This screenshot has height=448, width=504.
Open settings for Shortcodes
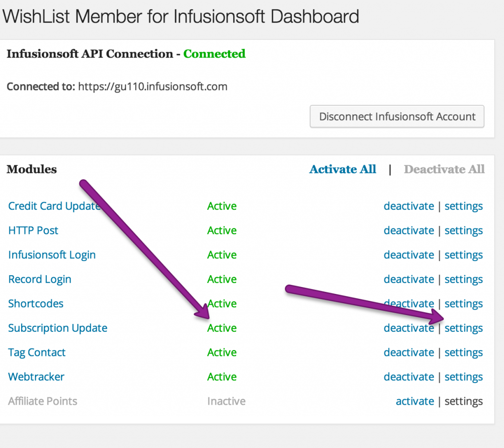[464, 304]
